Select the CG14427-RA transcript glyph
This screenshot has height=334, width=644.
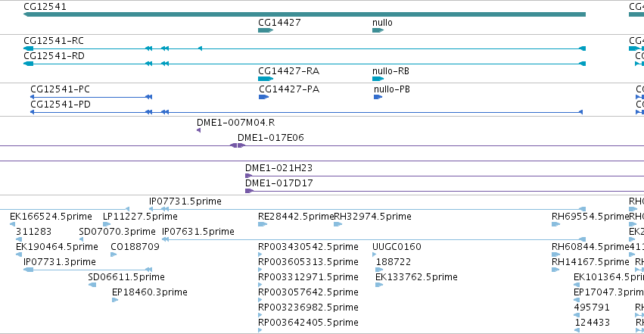click(x=266, y=79)
